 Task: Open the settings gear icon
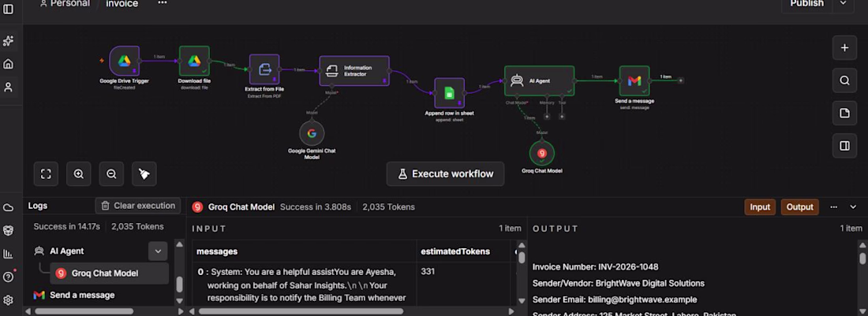tap(9, 300)
